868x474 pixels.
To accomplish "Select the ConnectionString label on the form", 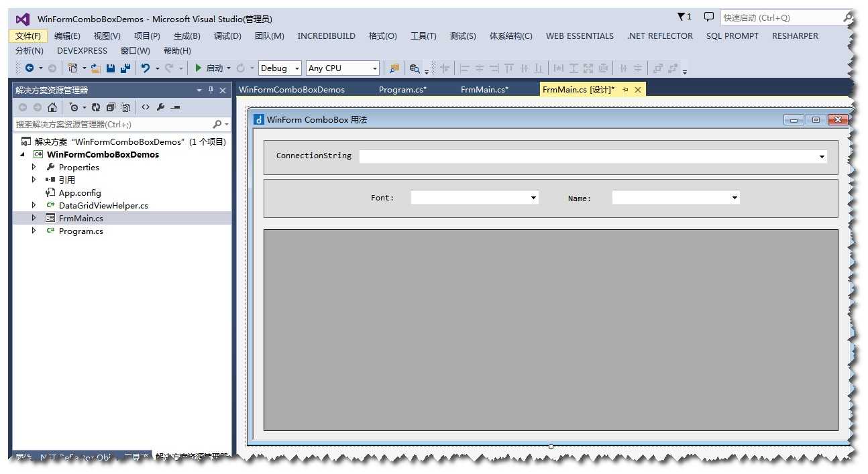I will coord(314,156).
